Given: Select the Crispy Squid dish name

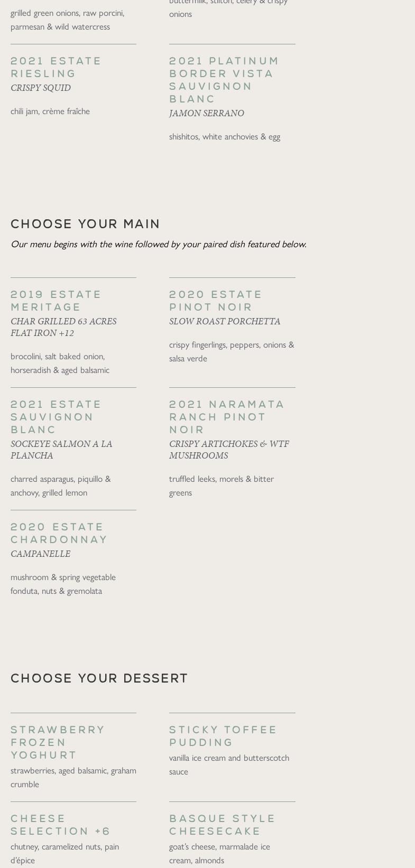Looking at the screenshot, I should 41,88.
